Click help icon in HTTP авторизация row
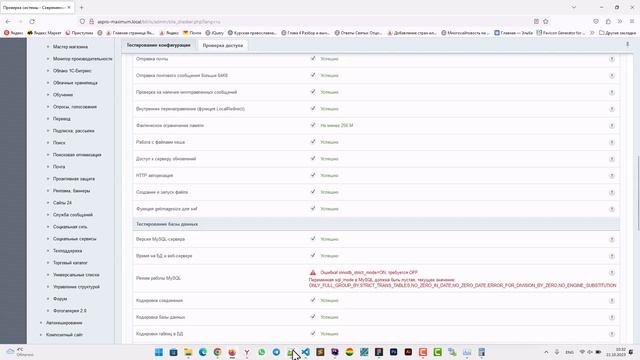640x360 pixels. click(611, 176)
